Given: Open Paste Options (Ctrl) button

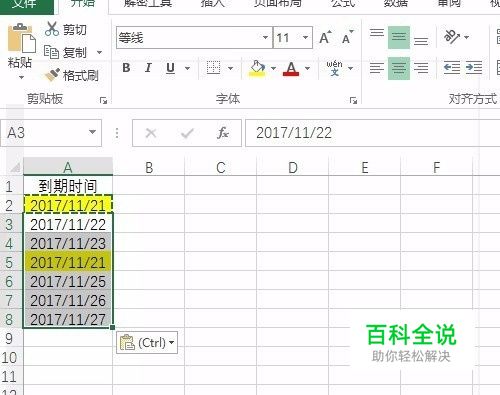Looking at the screenshot, I should coord(147,342).
